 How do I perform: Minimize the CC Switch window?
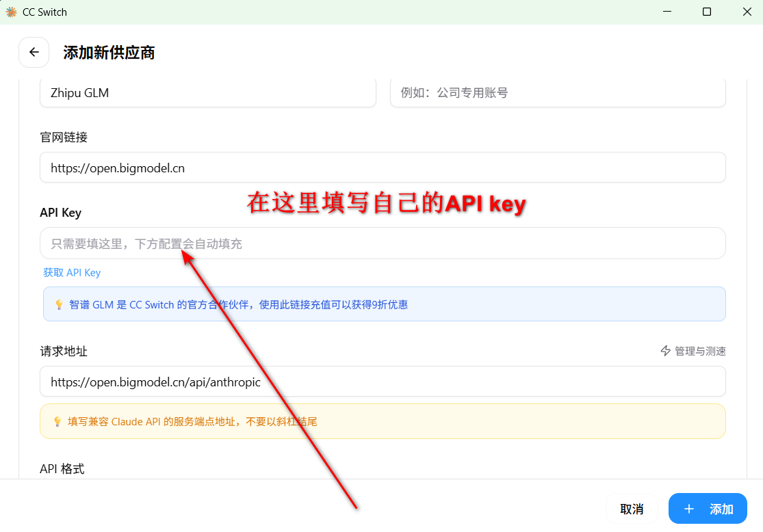point(667,12)
